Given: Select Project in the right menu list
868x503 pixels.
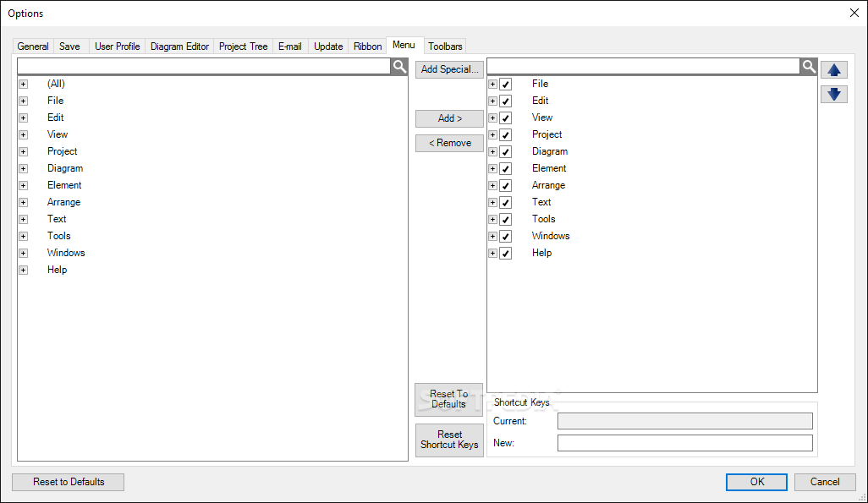Looking at the screenshot, I should [x=547, y=135].
